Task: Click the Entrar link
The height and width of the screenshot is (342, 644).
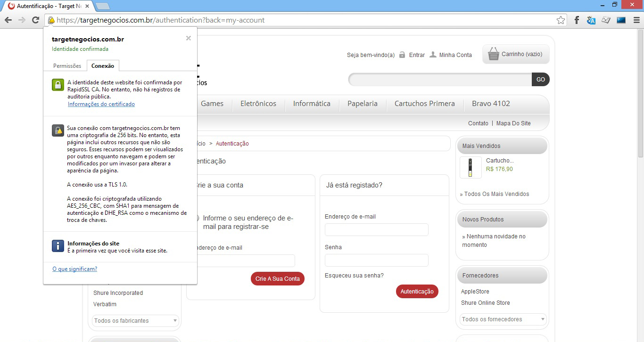Action: (x=417, y=55)
